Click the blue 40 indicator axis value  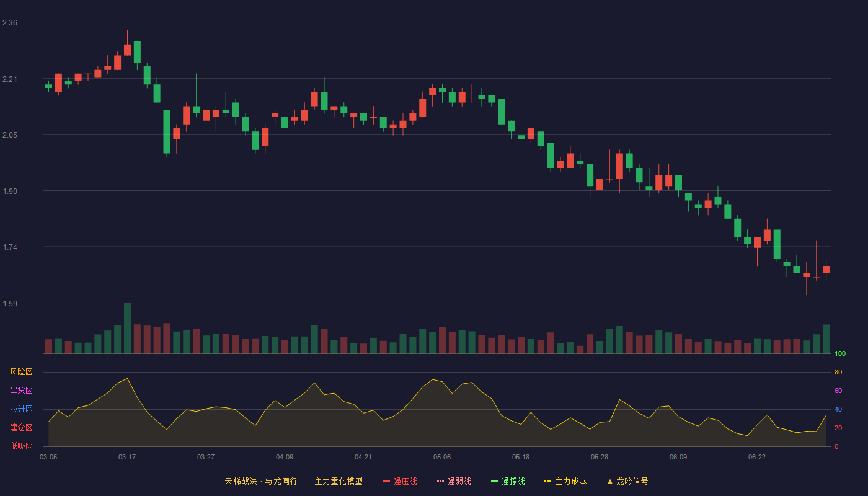point(838,409)
